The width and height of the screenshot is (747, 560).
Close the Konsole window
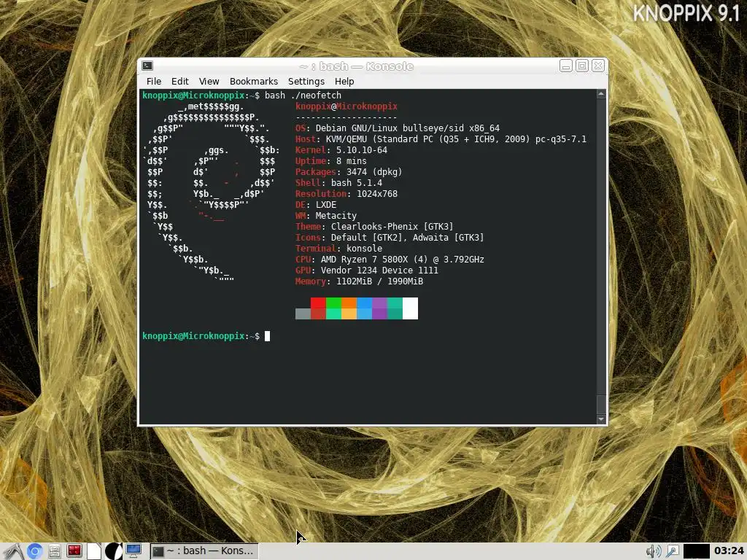coord(598,66)
